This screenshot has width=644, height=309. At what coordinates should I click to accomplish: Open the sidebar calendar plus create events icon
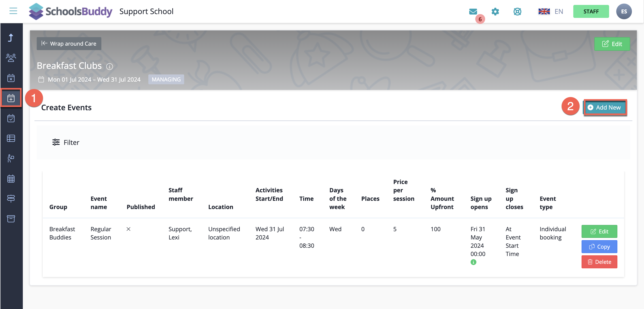click(11, 98)
